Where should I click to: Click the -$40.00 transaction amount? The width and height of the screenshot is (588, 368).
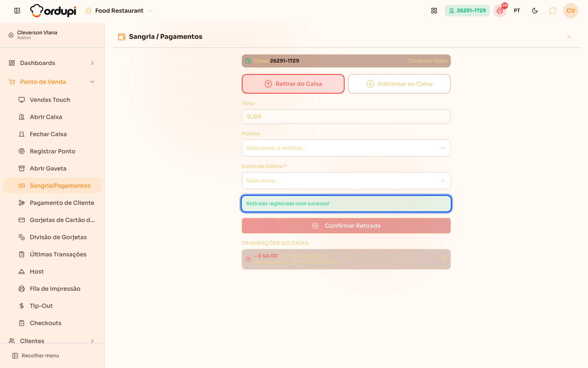click(266, 256)
